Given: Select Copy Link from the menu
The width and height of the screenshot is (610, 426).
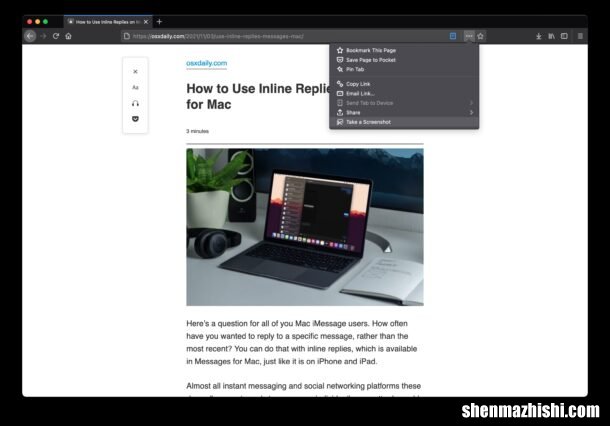Looking at the screenshot, I should [358, 84].
